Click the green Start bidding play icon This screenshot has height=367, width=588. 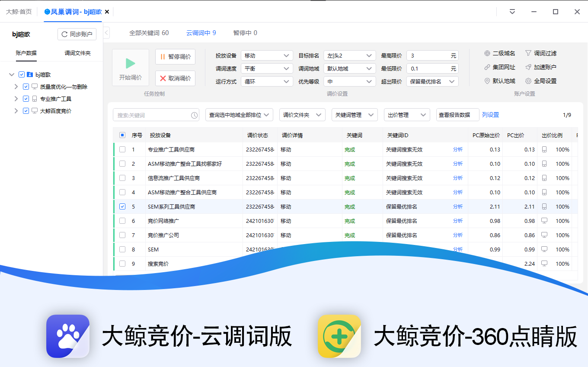(130, 64)
